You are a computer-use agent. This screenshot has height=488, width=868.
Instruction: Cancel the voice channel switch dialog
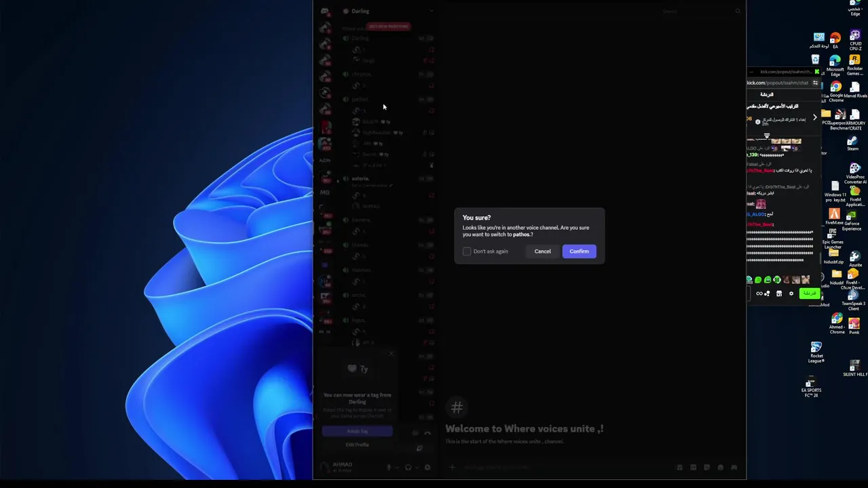click(x=542, y=251)
